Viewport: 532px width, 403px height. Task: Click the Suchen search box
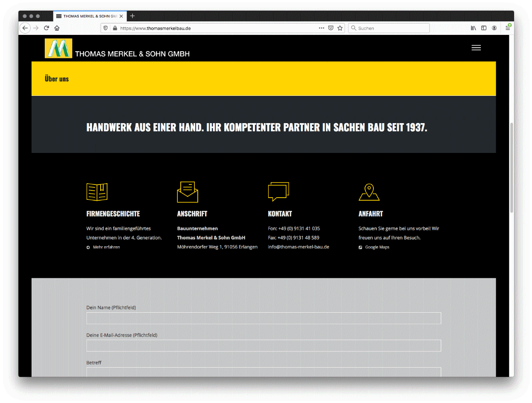click(x=389, y=28)
